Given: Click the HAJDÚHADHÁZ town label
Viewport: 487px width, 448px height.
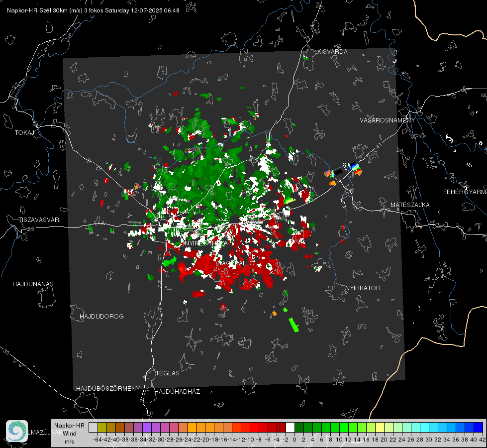Looking at the screenshot, I should pyautogui.click(x=177, y=391).
